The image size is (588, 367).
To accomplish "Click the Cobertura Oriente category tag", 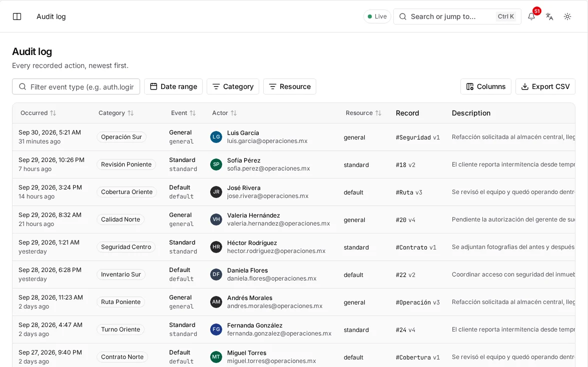I will tap(127, 192).
